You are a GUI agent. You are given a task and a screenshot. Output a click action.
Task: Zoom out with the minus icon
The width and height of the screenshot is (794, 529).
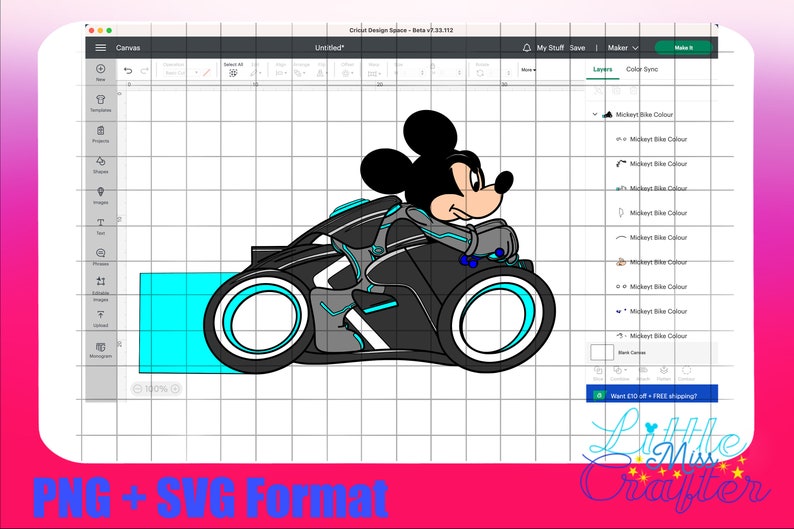coord(137,389)
